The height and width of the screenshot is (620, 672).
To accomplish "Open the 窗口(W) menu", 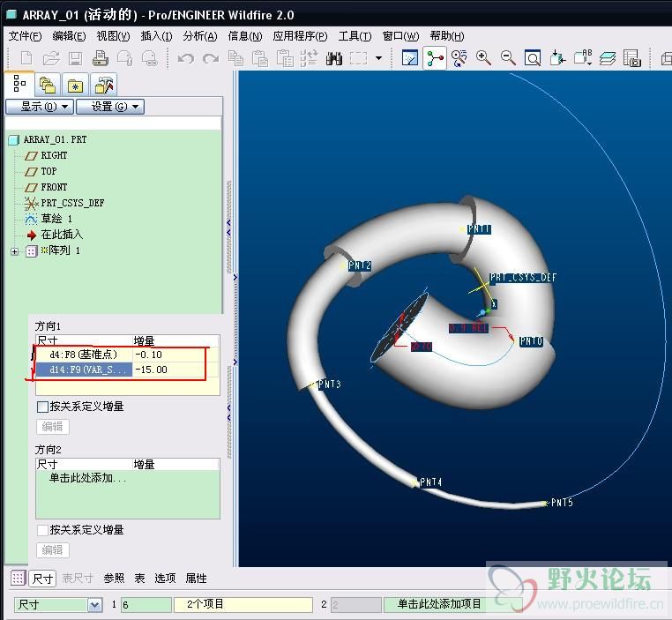I will tap(400, 36).
